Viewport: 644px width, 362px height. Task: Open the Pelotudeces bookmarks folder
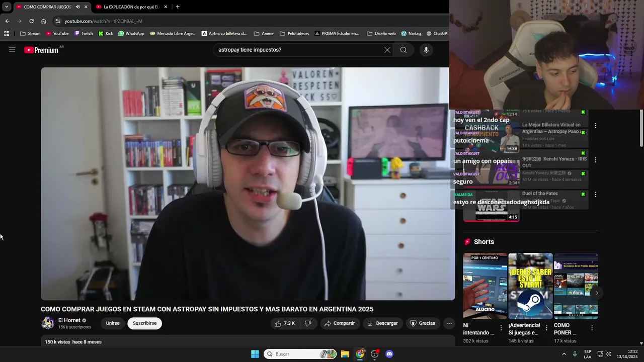click(295, 34)
